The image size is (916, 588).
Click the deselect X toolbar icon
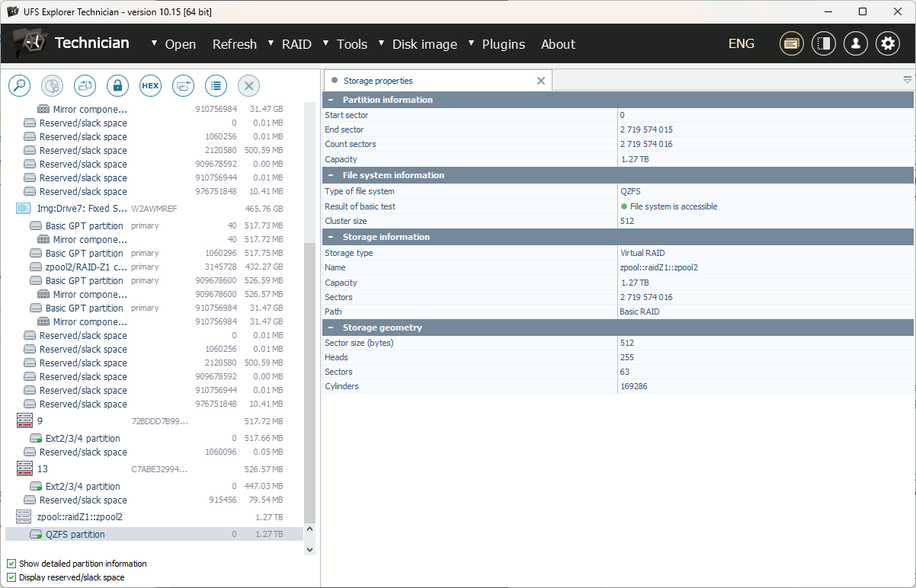click(248, 85)
